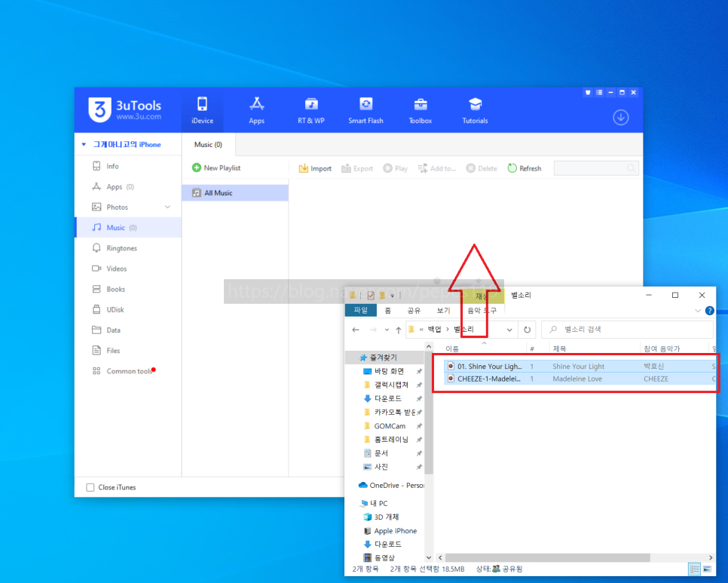728x583 pixels.
Task: Select UDisk in the sidebar
Action: click(128, 309)
